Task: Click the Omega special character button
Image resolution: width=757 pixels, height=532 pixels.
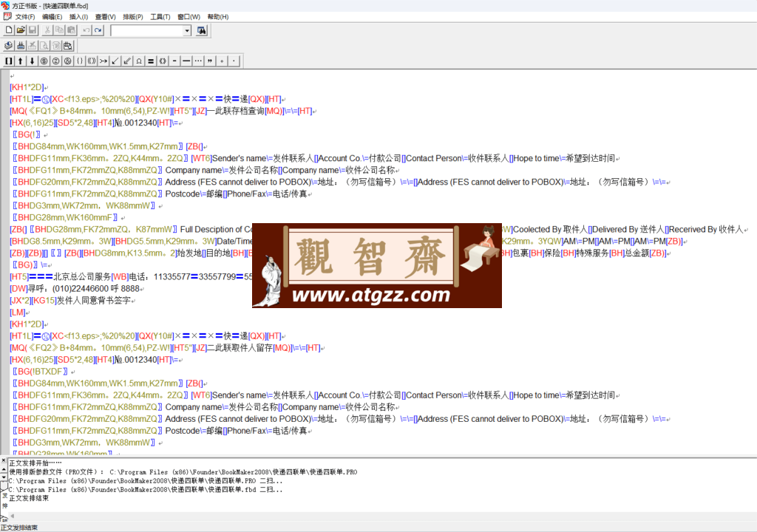Action: coord(139,61)
